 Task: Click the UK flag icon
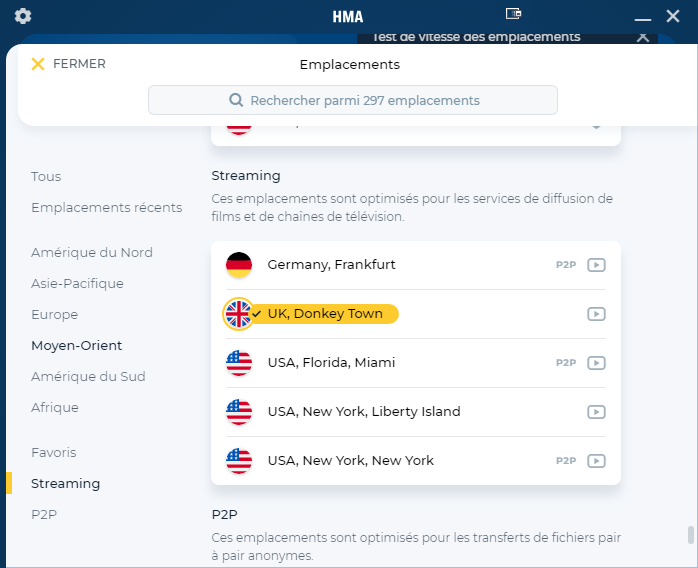tap(239, 314)
